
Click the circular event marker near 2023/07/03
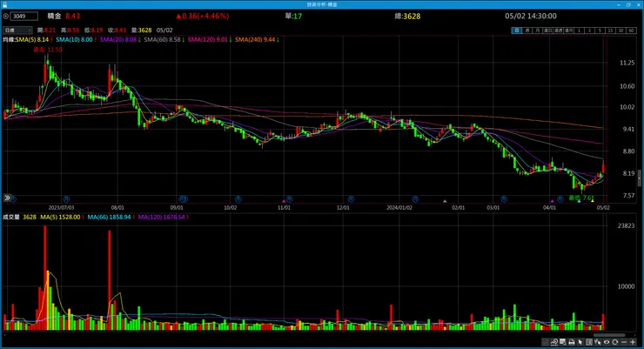coord(66,199)
